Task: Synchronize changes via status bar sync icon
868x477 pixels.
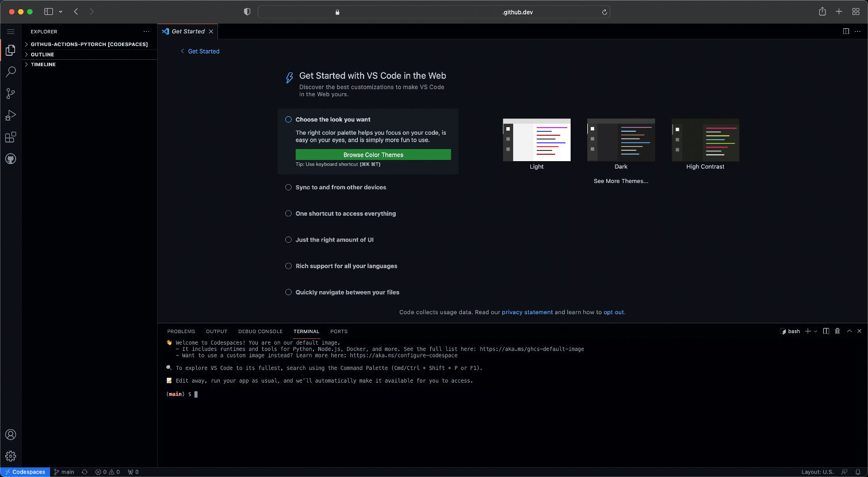Action: pyautogui.click(x=85, y=472)
